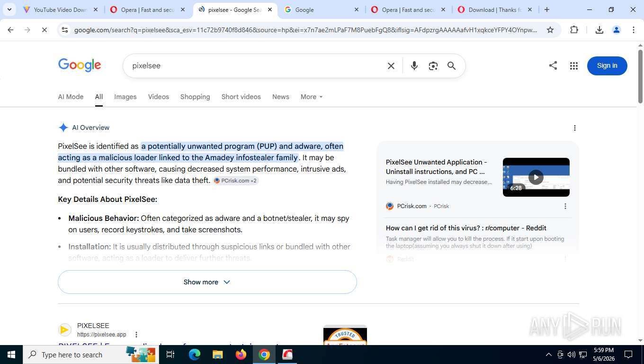Open Windows notification center
The image size is (644, 364).
(x=628, y=355)
